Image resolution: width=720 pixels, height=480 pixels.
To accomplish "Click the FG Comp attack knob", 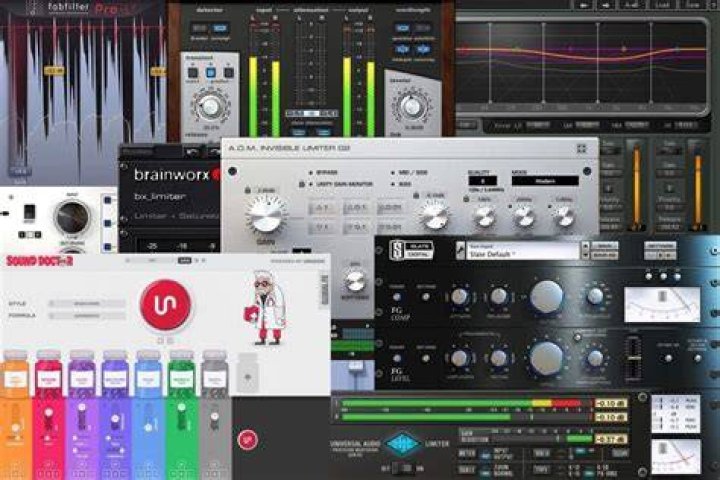I will (x=460, y=297).
